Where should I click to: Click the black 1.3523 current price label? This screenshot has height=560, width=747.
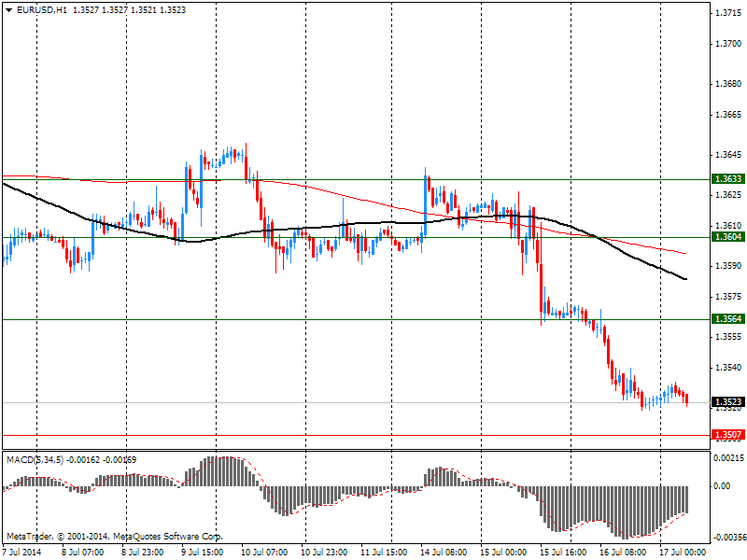728,402
